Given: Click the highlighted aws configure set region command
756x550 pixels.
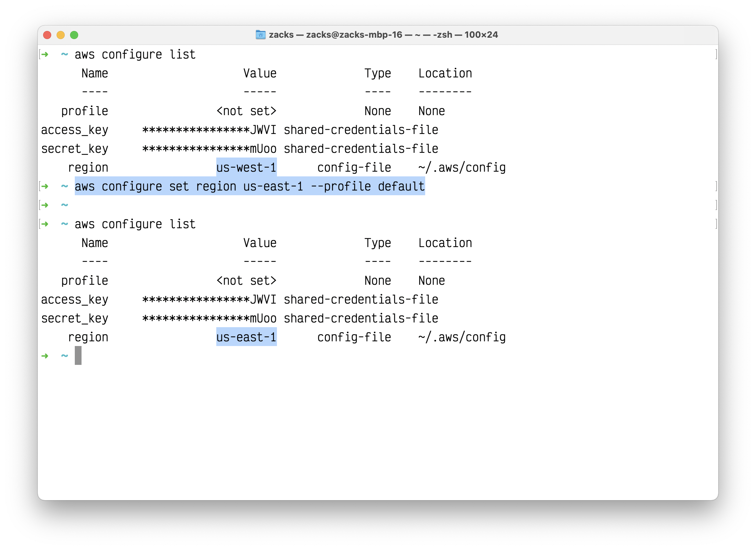Looking at the screenshot, I should tap(249, 186).
